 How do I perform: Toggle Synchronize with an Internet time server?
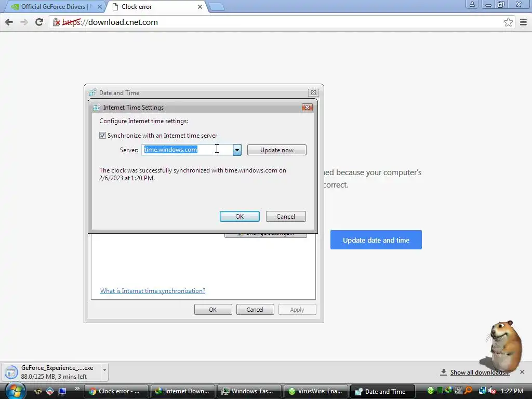[x=102, y=136]
